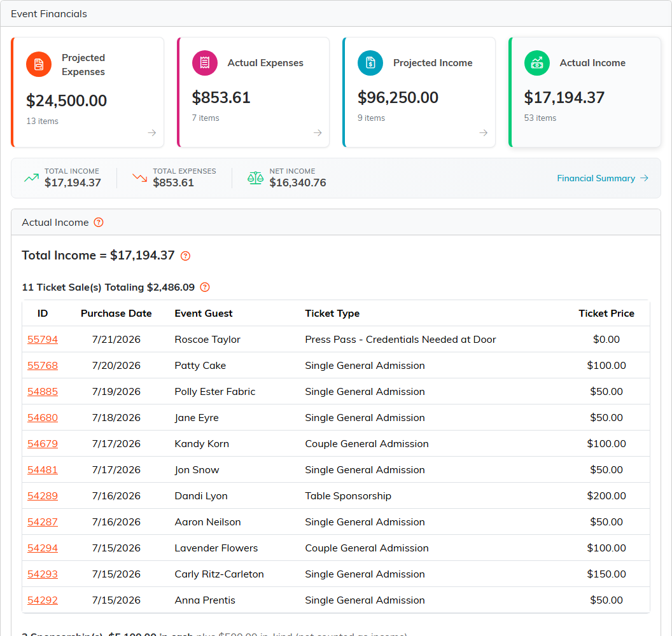Click the Projected Income invoice icon
Viewport: 672px width, 636px height.
pos(370,63)
